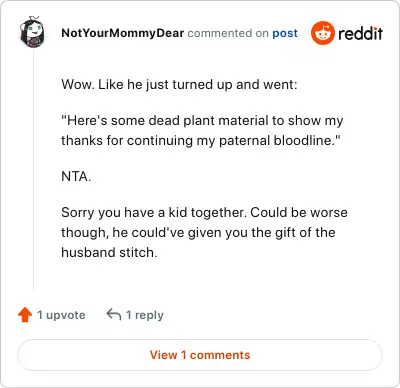Click the 'Sorry you have a kid together' line
The width and height of the screenshot is (400, 388).
coord(204,212)
